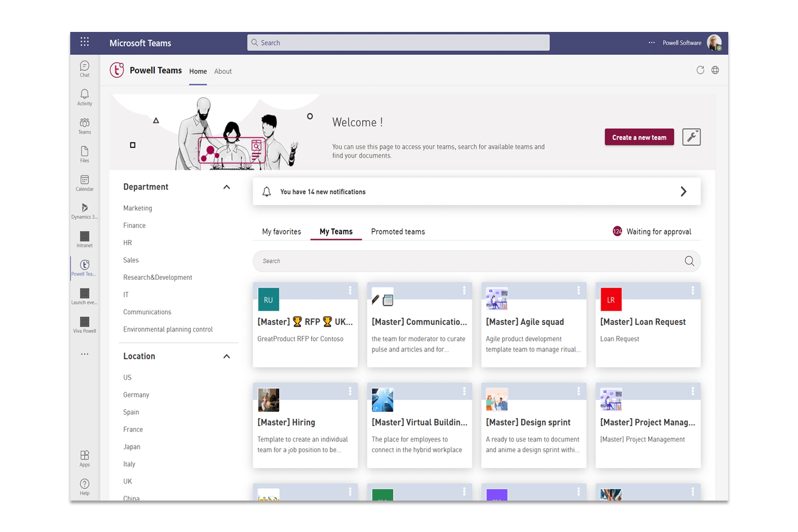Select the Activity bell icon

pyautogui.click(x=84, y=97)
